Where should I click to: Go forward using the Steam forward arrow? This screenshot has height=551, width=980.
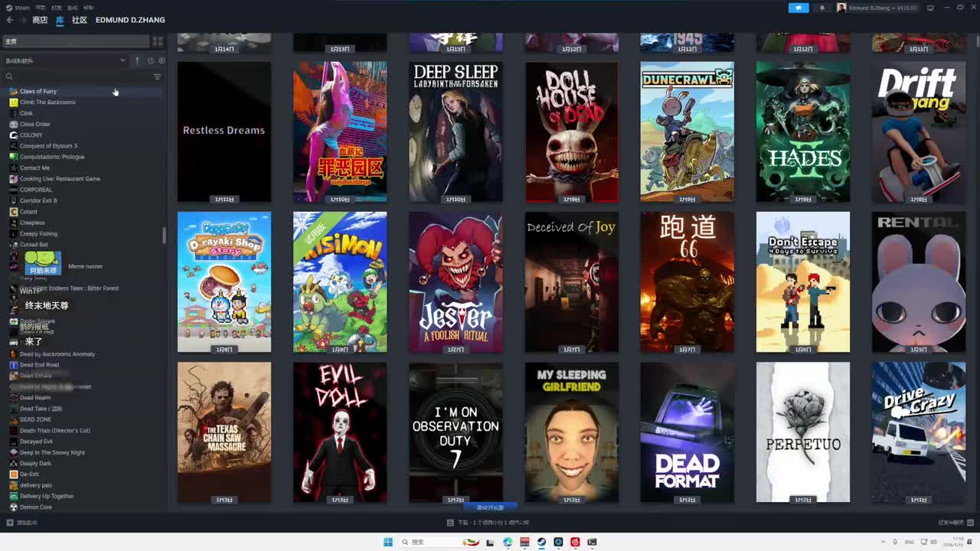click(x=22, y=20)
